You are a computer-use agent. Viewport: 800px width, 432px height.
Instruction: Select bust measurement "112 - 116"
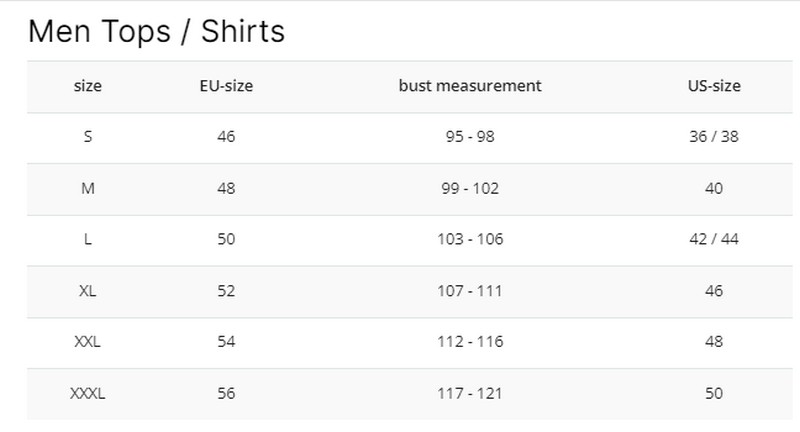tap(469, 342)
